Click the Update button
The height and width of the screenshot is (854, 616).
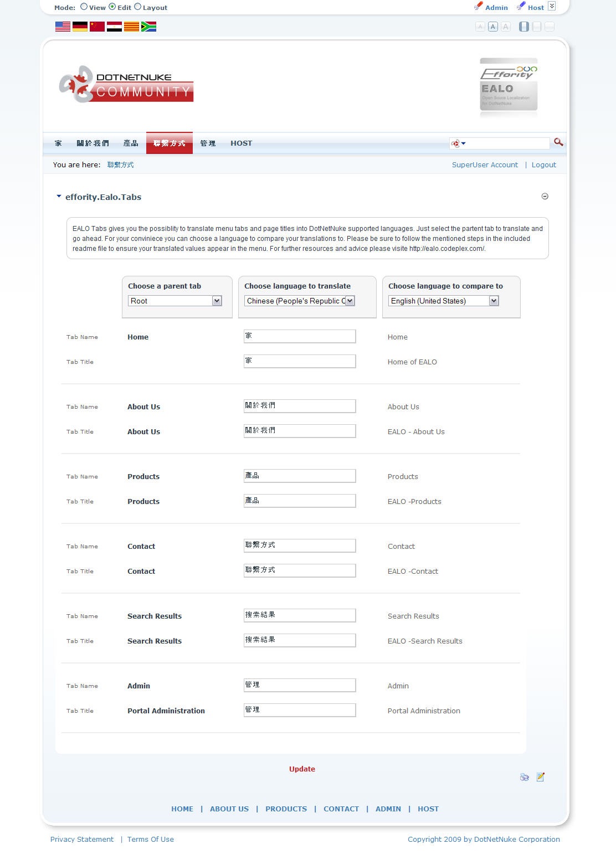point(302,769)
